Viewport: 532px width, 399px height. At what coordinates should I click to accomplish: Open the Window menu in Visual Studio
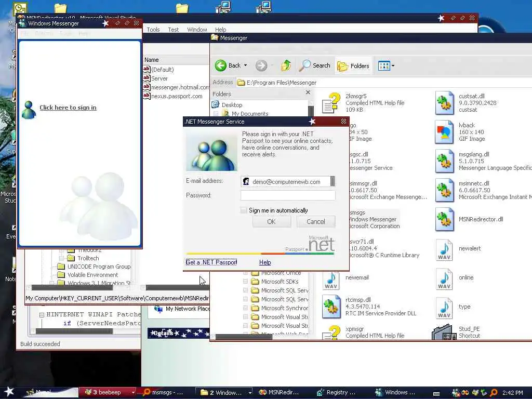click(x=197, y=30)
